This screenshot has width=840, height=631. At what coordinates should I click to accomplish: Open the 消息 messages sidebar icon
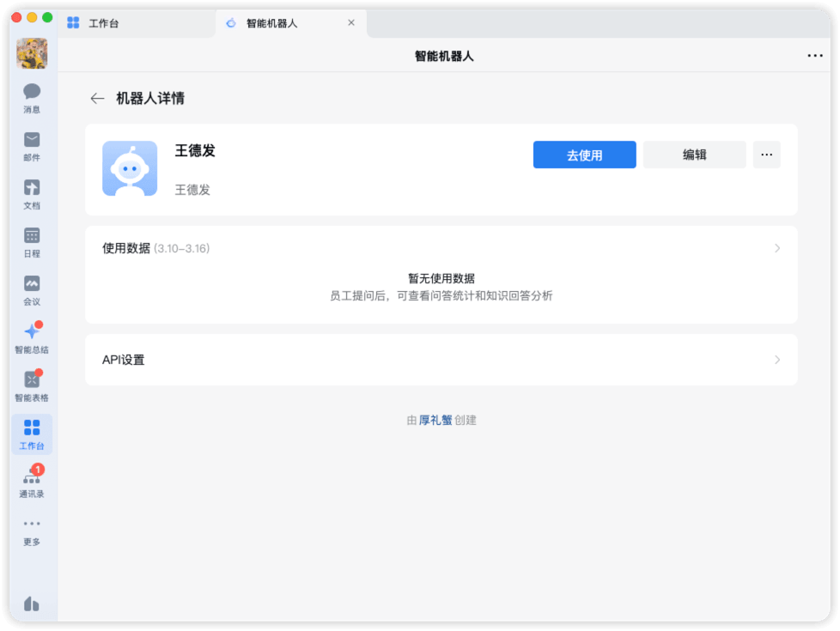pos(32,99)
